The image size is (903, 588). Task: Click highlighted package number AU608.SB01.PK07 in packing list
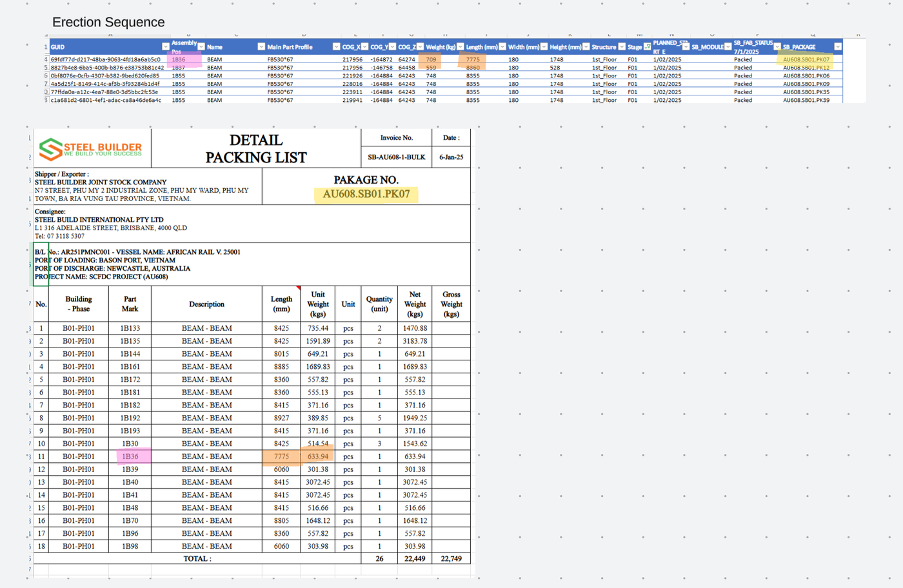pyautogui.click(x=366, y=194)
